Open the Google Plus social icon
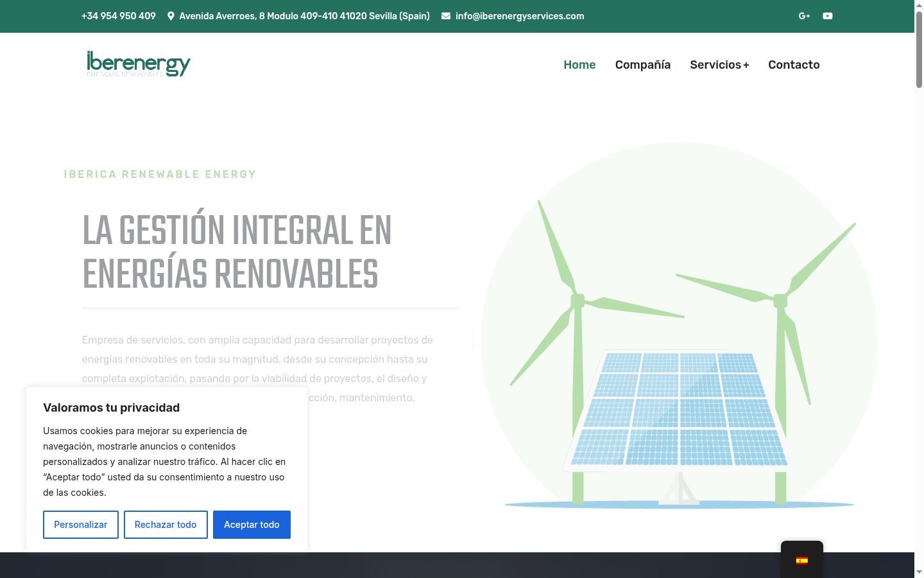 tap(804, 16)
